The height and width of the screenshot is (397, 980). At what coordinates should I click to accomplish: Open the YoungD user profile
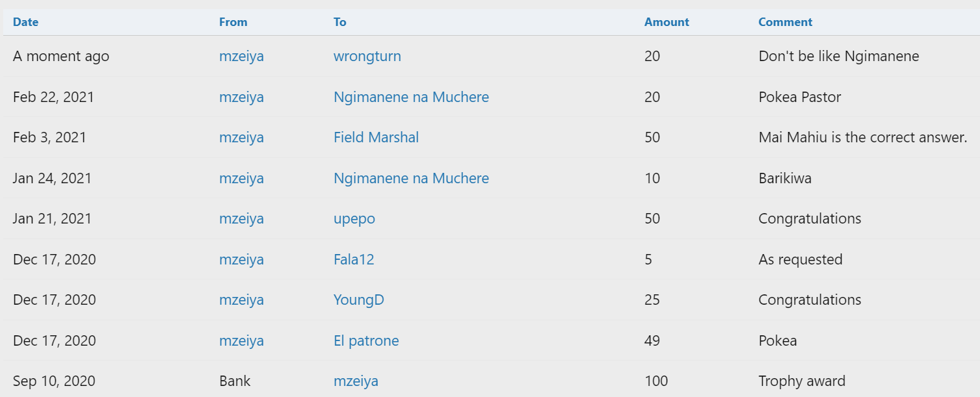(358, 300)
